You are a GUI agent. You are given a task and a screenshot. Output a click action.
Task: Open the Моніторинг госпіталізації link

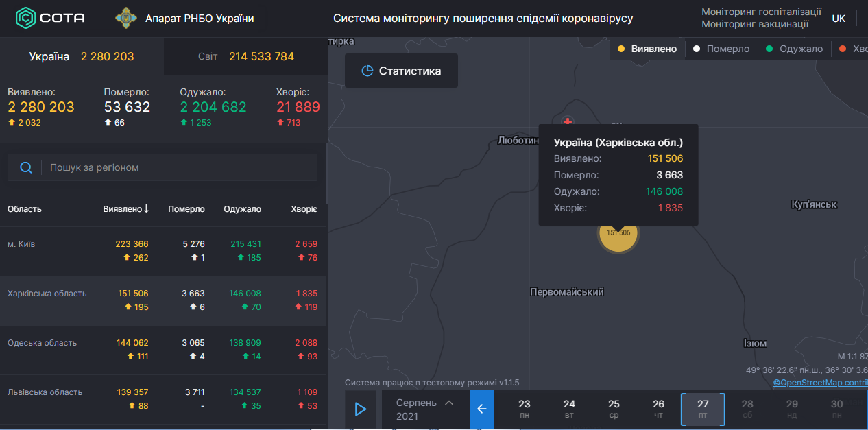click(x=761, y=12)
